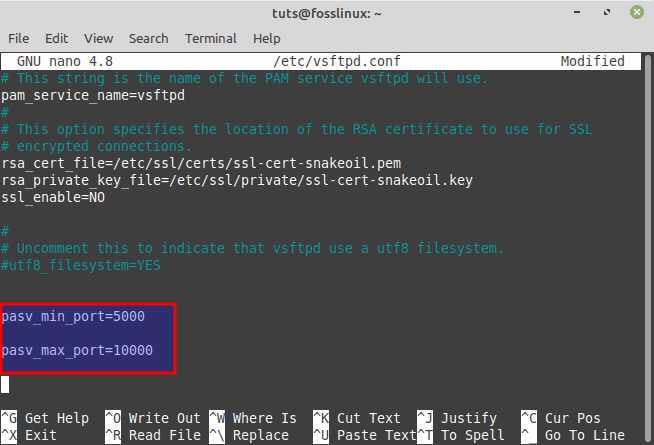Place cursor on pasv_max_port=10000 line
The width and height of the screenshot is (654, 445).
click(77, 350)
